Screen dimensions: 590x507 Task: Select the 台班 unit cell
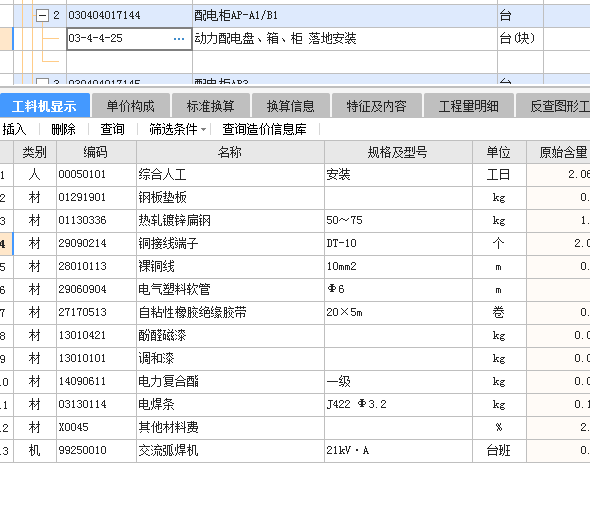[499, 451]
